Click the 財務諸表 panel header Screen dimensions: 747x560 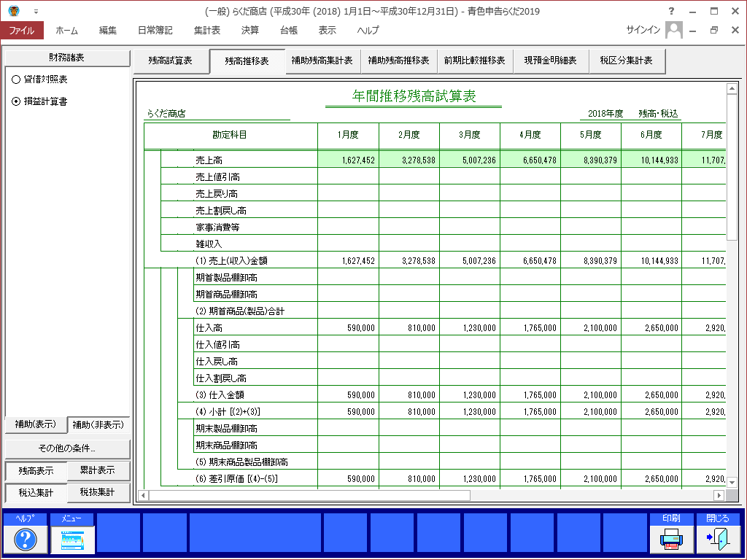(67, 58)
